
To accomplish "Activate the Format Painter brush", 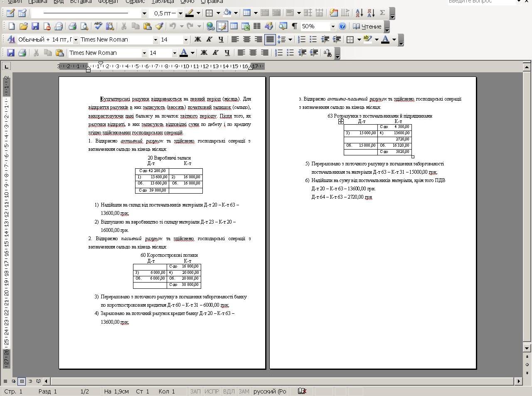I will click(x=159, y=26).
